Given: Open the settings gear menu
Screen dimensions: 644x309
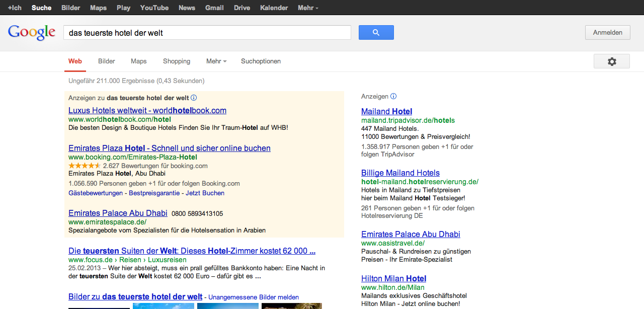Looking at the screenshot, I should tap(611, 61).
